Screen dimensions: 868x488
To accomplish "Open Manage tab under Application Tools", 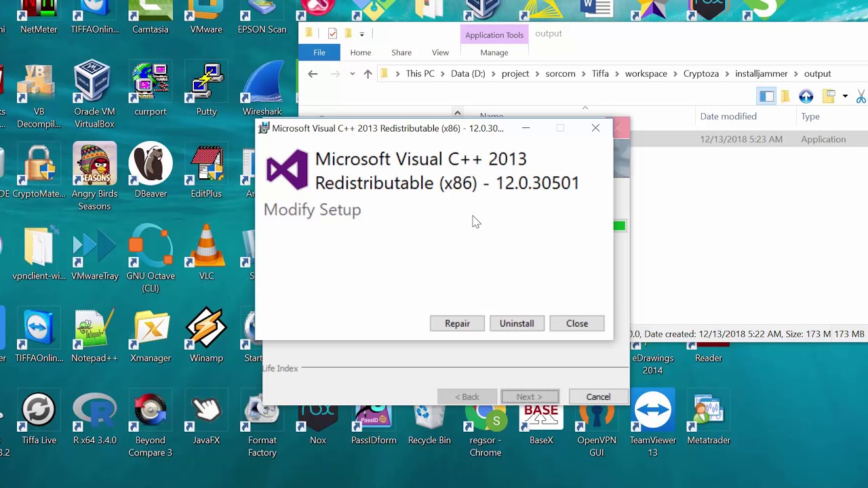I will pos(494,52).
